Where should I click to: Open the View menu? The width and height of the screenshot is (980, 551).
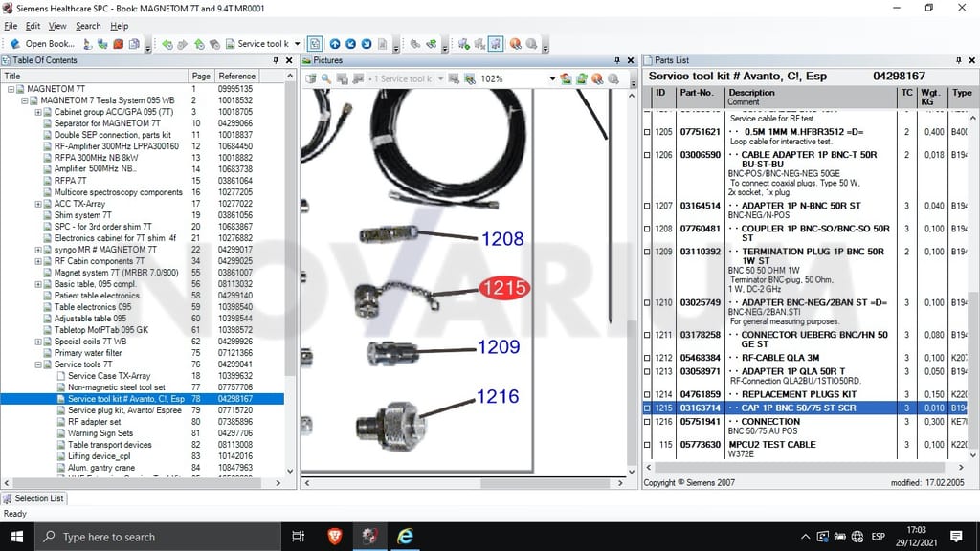point(56,26)
